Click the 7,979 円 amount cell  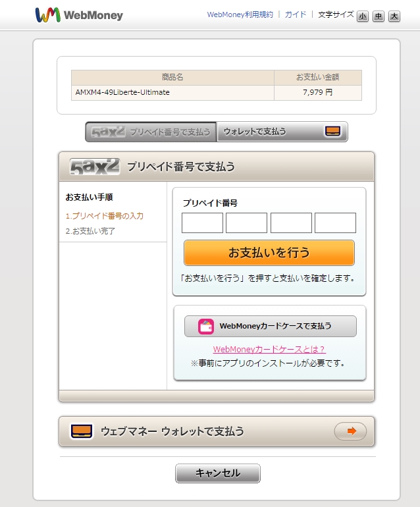point(318,92)
